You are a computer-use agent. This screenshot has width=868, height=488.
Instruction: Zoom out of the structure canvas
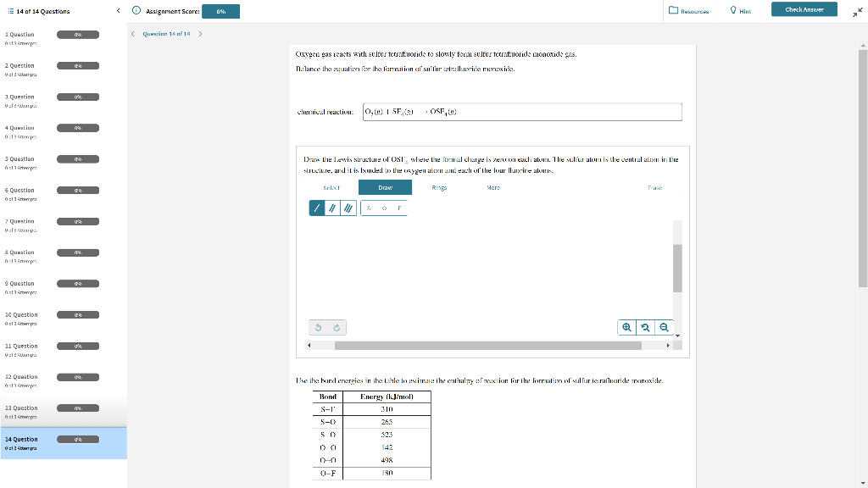point(664,327)
